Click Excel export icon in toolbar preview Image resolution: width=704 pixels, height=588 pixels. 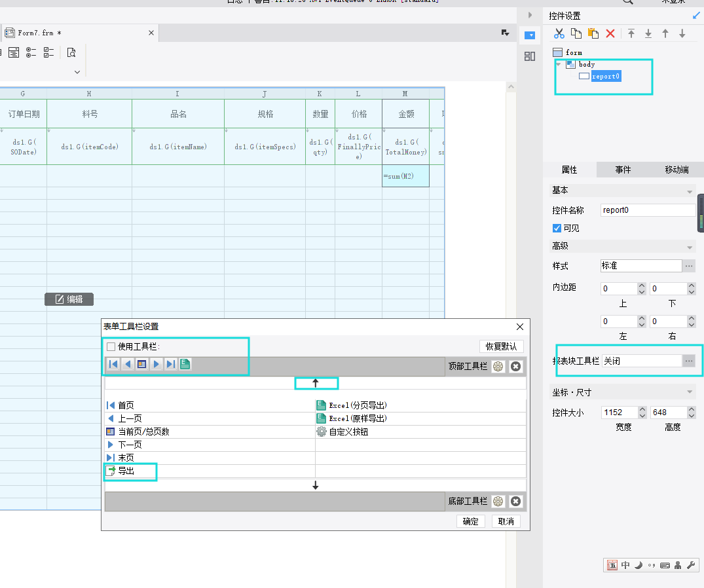click(x=185, y=364)
